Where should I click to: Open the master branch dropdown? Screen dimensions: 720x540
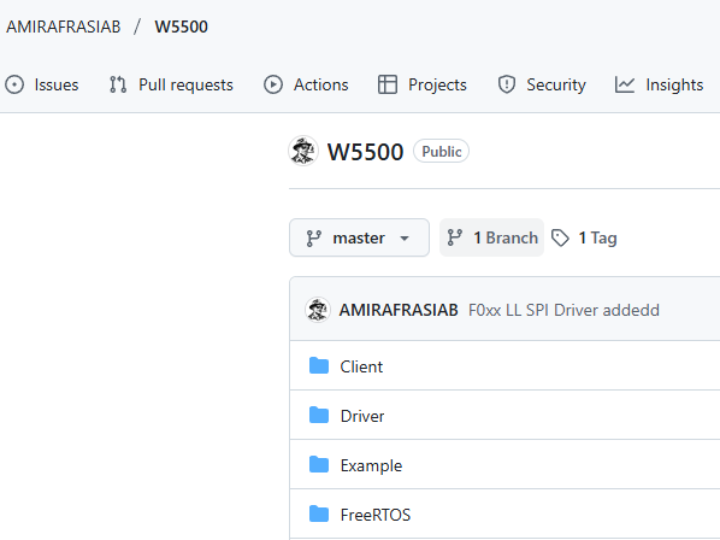click(x=359, y=238)
